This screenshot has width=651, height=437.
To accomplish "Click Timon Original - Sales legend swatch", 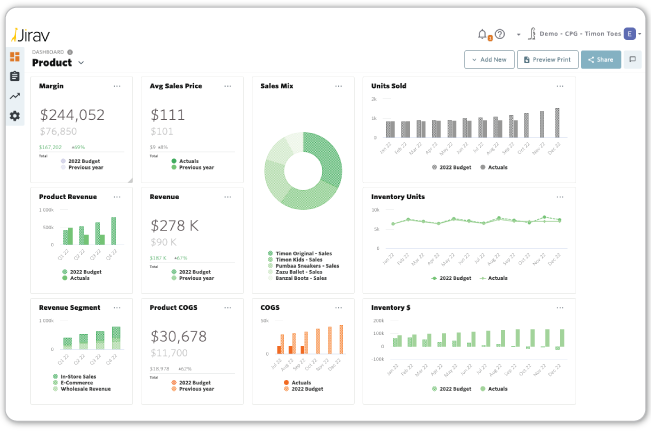I will click(x=270, y=253).
